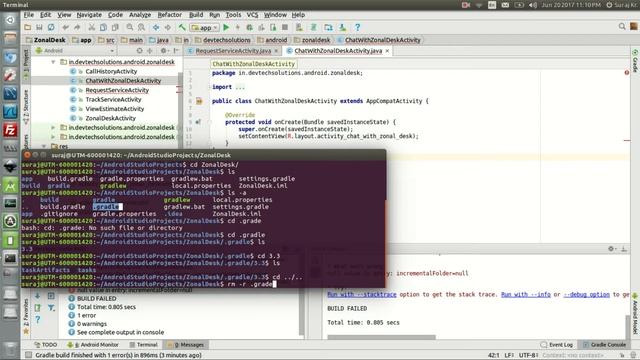Click the Search Everywhere magnifier icon
This screenshot has width=640, height=360.
622,27
